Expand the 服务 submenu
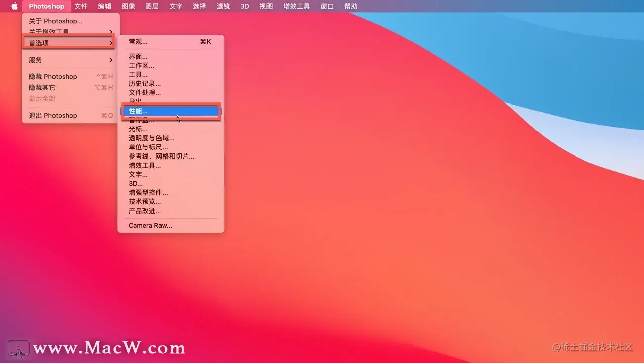The width and height of the screenshot is (644, 363). click(71, 60)
